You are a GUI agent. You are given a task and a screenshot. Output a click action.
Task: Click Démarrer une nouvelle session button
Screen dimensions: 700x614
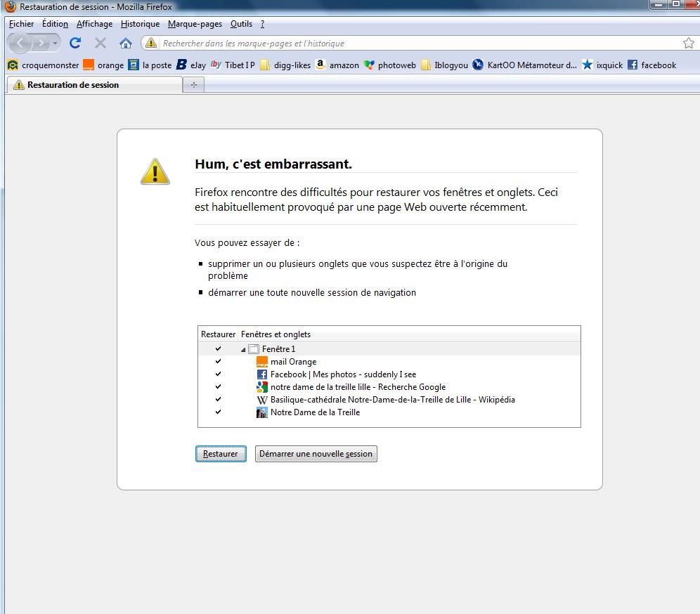(316, 454)
